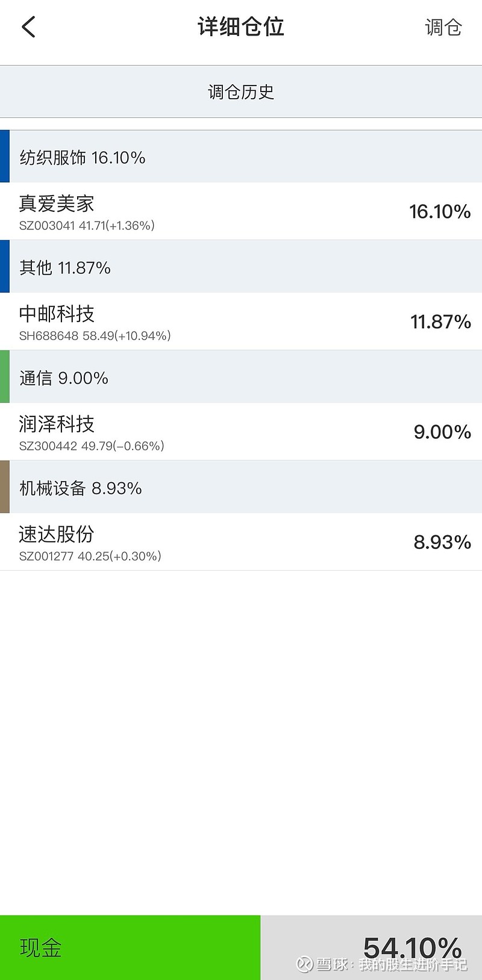Click the 11.87% weight of 中邮科技
The width and height of the screenshot is (482, 980).
(440, 321)
